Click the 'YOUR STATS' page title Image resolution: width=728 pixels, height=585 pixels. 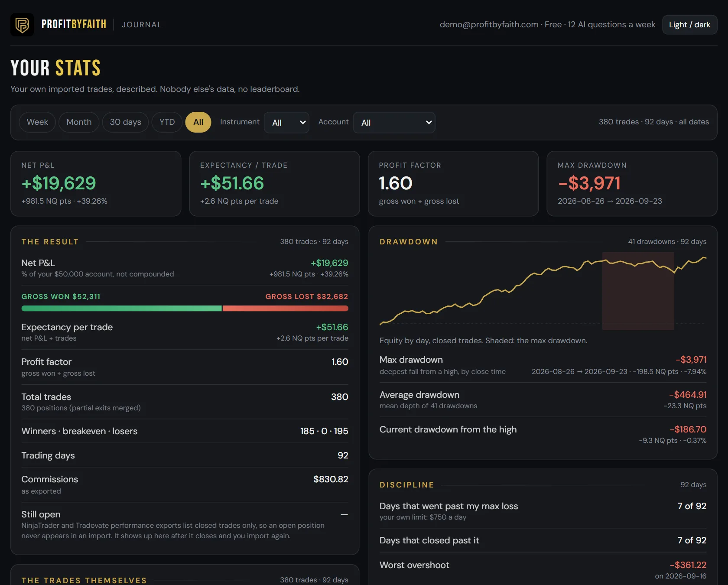tap(55, 68)
